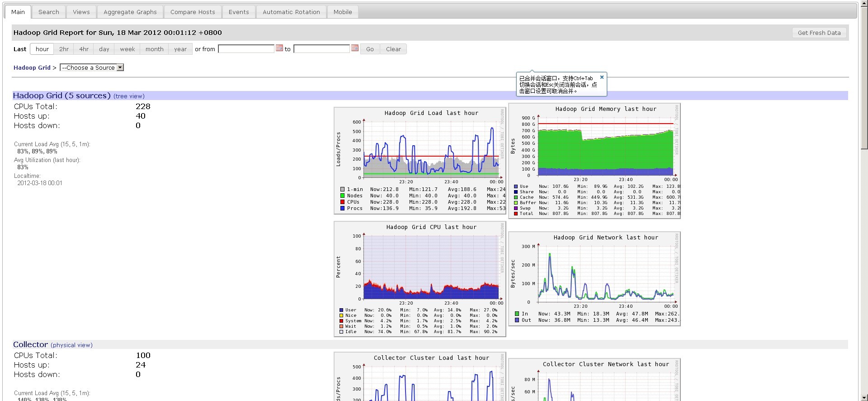Click the Clear button
The height and width of the screenshot is (401, 868).
393,49
